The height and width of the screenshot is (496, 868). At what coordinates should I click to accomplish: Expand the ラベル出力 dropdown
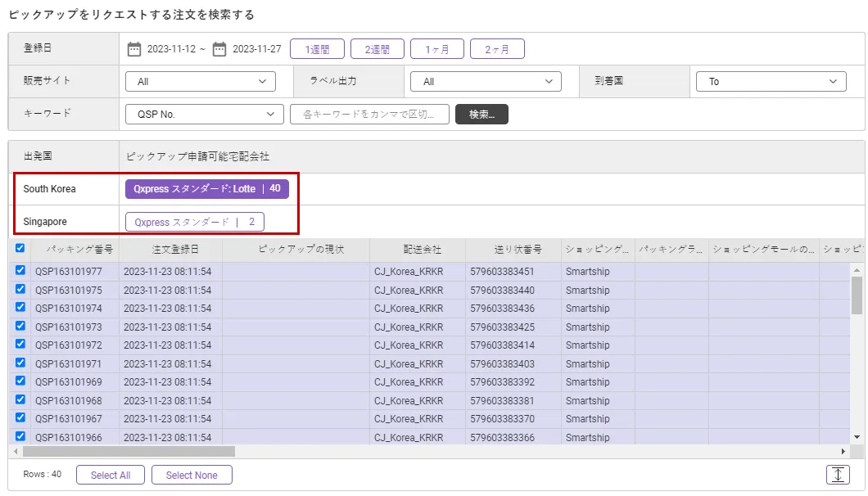[486, 82]
